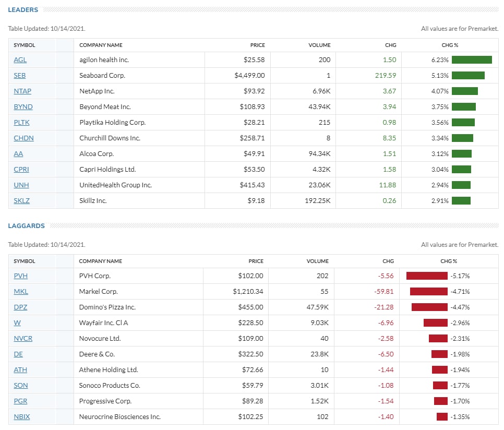
Task: Click the Leaders table PRICE column header
Action: 257,45
